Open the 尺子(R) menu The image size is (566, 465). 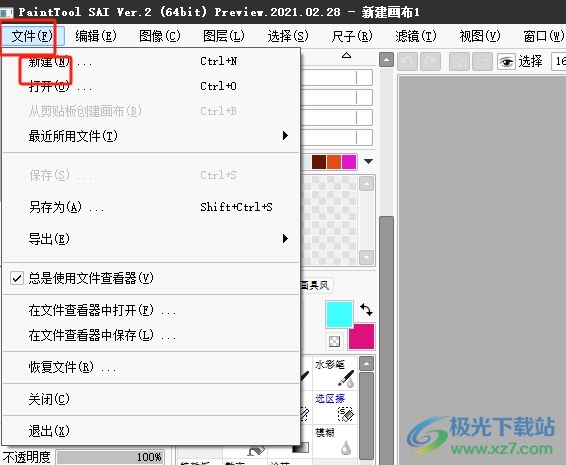pyautogui.click(x=352, y=36)
